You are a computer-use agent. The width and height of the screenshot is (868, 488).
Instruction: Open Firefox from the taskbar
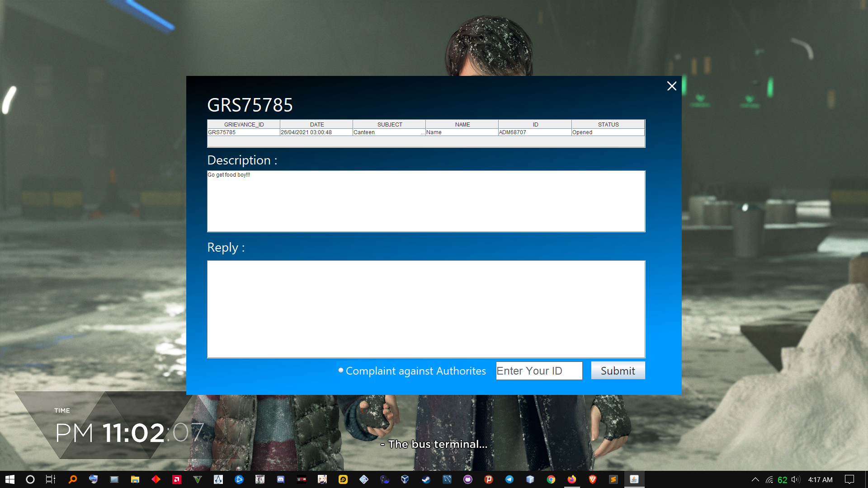(x=572, y=479)
